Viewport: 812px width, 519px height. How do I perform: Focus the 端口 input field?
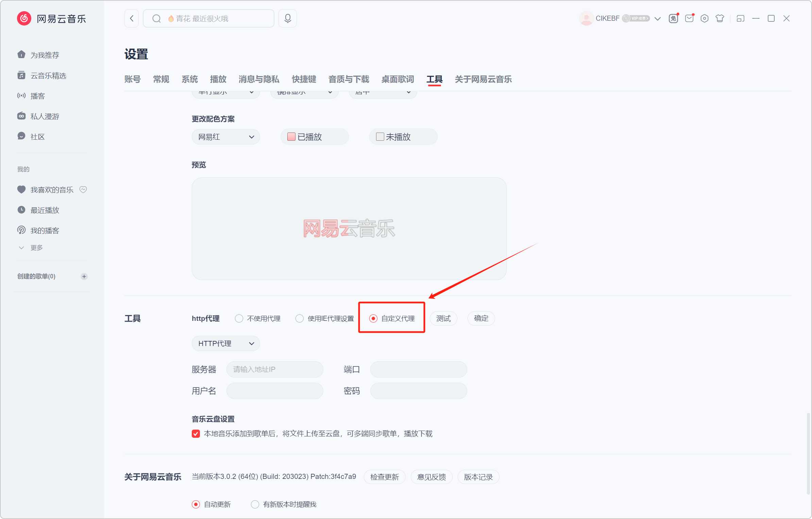(x=419, y=369)
